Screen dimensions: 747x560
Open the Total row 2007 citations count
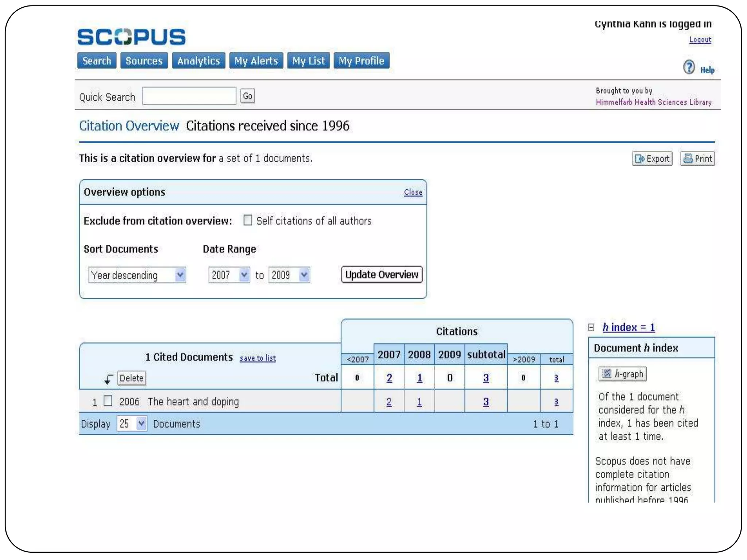(389, 378)
